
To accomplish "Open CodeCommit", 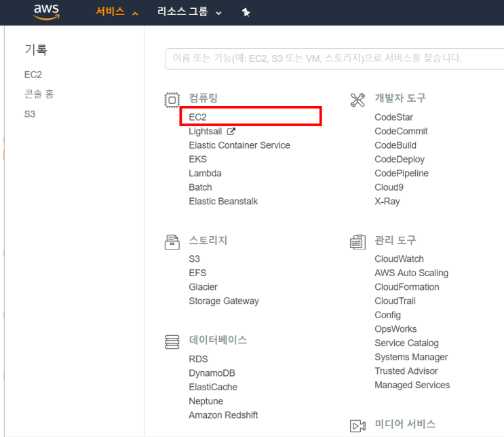I will (x=401, y=131).
